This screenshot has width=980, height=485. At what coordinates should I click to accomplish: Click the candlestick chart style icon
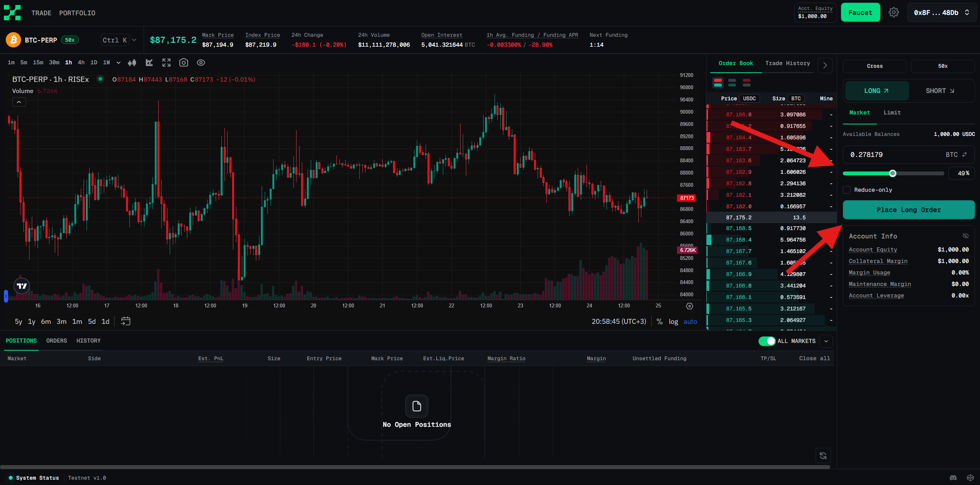132,63
